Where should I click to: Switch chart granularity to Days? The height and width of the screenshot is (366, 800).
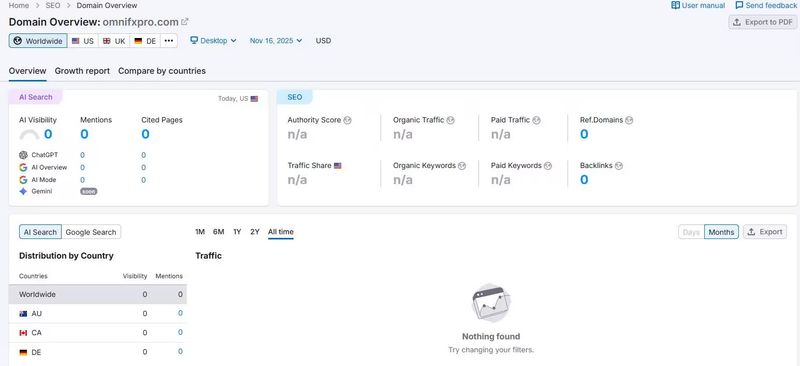(691, 232)
